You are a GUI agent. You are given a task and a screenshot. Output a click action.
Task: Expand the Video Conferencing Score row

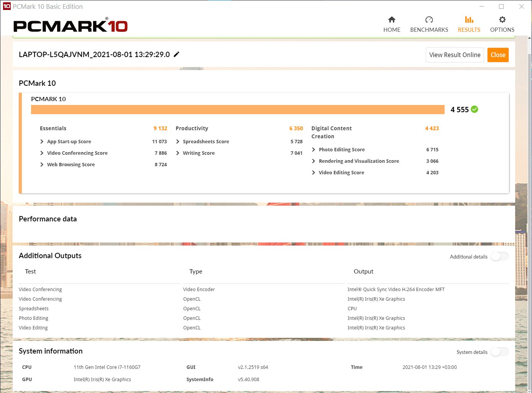tap(42, 153)
